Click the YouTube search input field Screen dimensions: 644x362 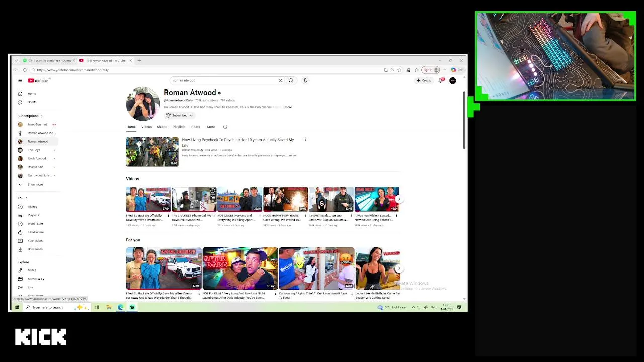pyautogui.click(x=224, y=80)
